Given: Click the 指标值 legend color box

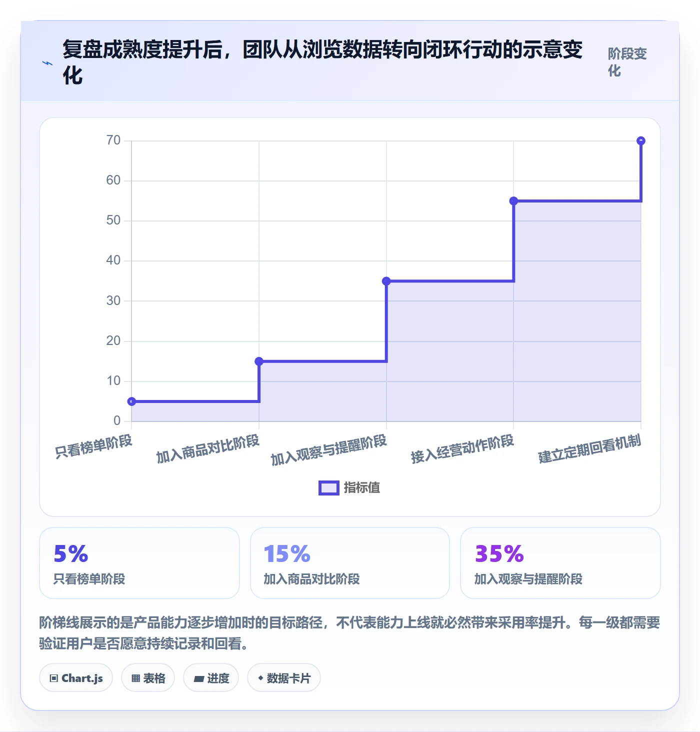Looking at the screenshot, I should [329, 488].
